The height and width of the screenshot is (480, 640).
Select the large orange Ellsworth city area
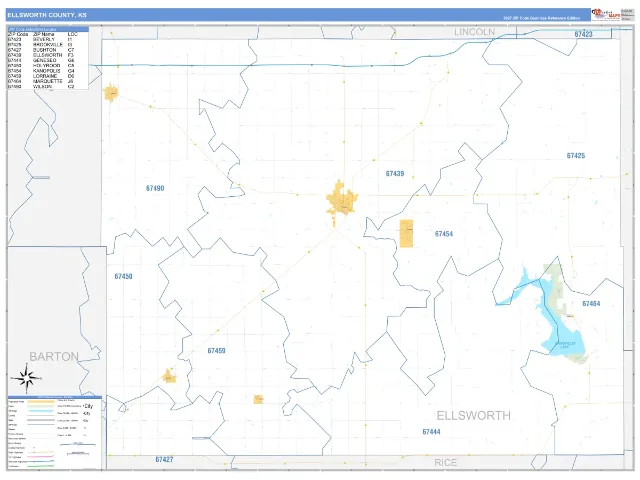(342, 200)
